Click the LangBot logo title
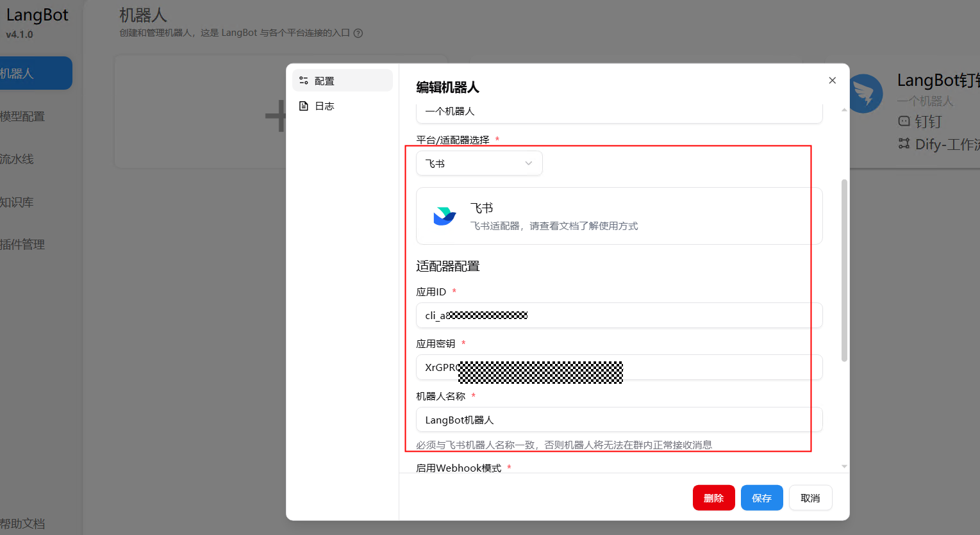This screenshot has width=980, height=535. 37,15
